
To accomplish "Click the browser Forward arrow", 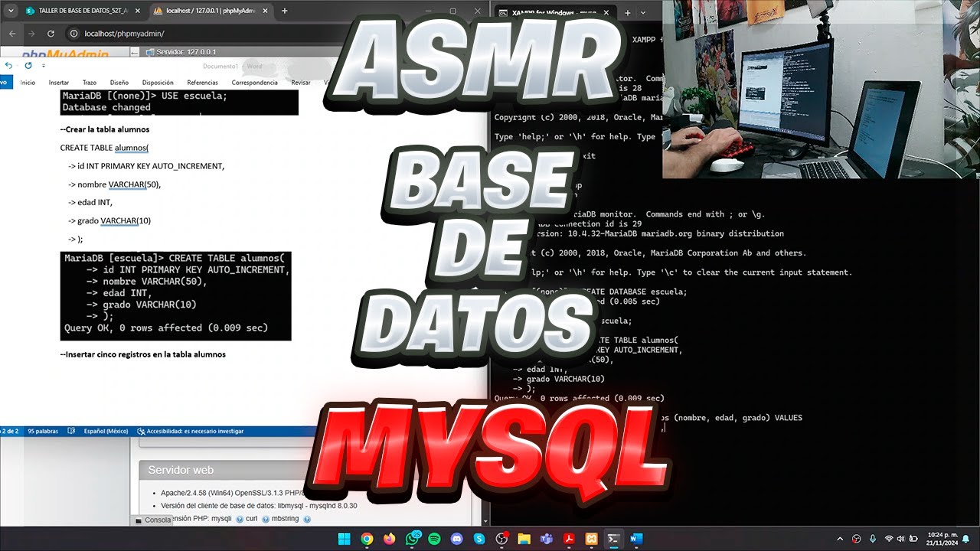I will coord(31,34).
